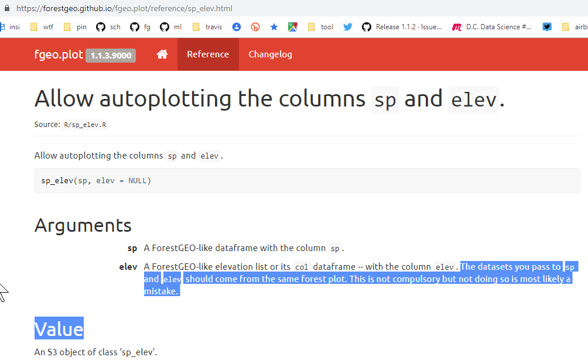Open the Changelog page

point(270,54)
